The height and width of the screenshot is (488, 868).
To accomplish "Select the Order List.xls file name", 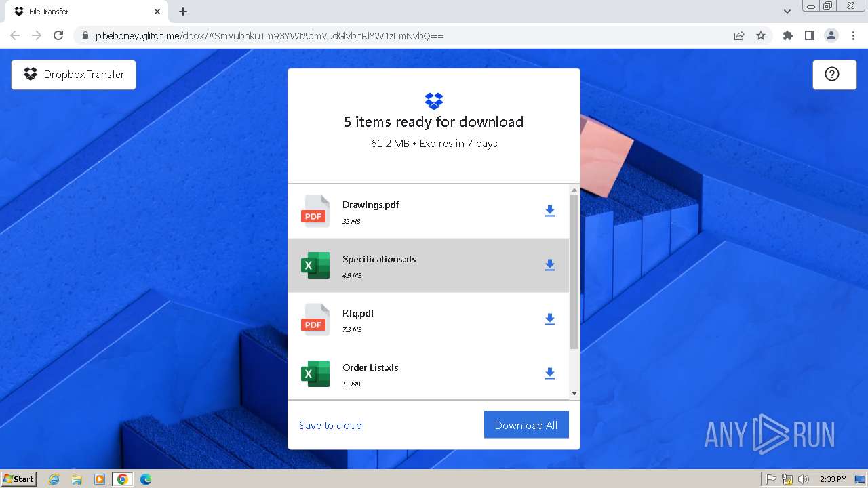I will point(370,367).
